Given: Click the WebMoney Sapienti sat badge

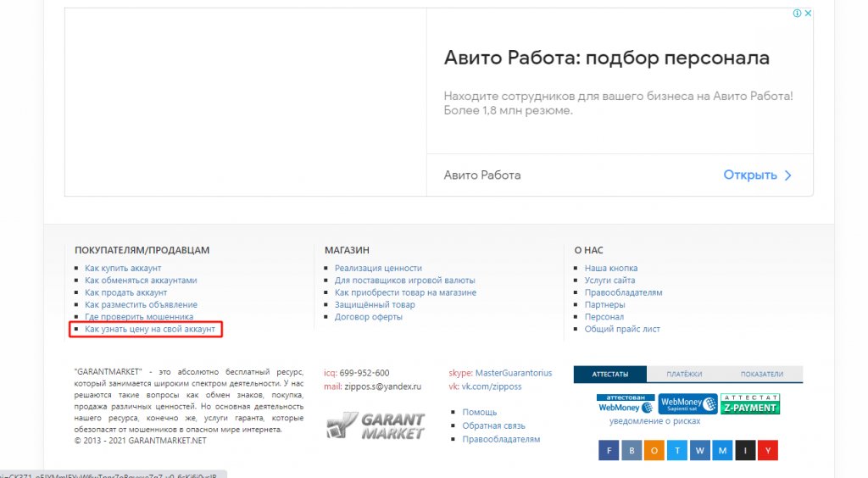Looking at the screenshot, I should point(688,404).
